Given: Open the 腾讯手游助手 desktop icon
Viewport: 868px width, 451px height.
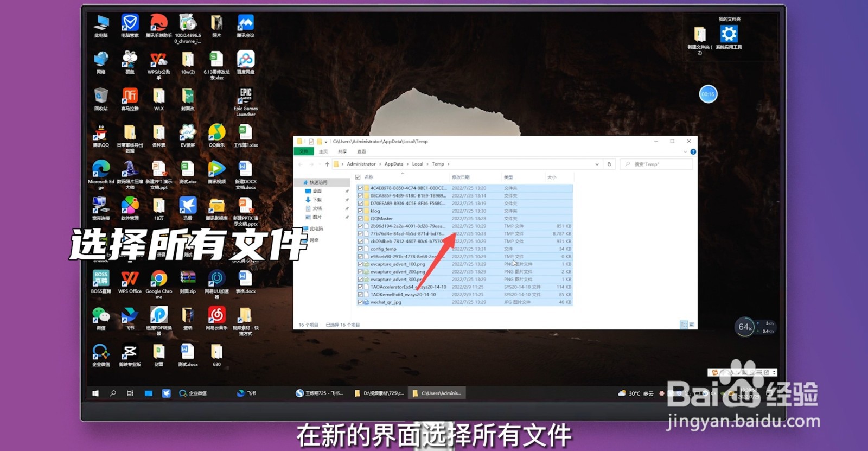Looking at the screenshot, I should (x=158, y=25).
